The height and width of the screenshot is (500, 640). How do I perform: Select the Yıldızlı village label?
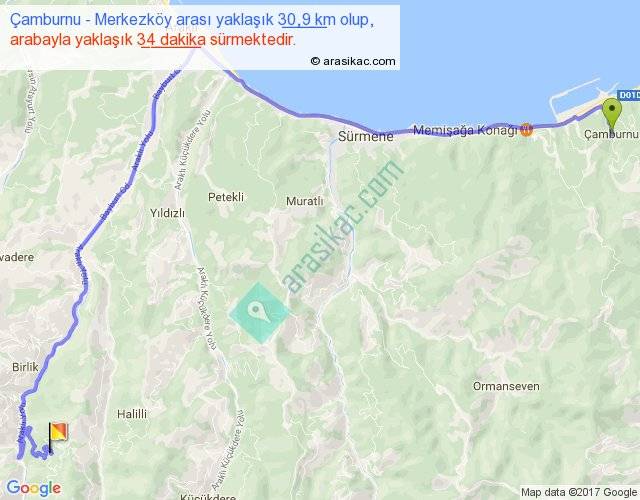[x=167, y=213]
